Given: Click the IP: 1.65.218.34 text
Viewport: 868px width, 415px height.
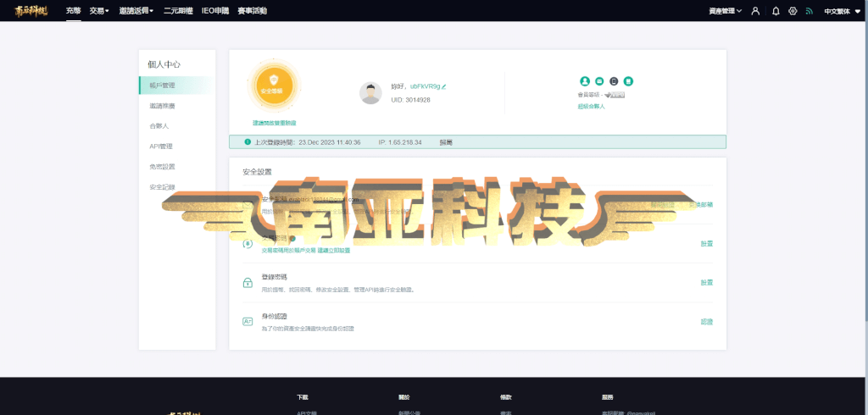Looking at the screenshot, I should [400, 142].
